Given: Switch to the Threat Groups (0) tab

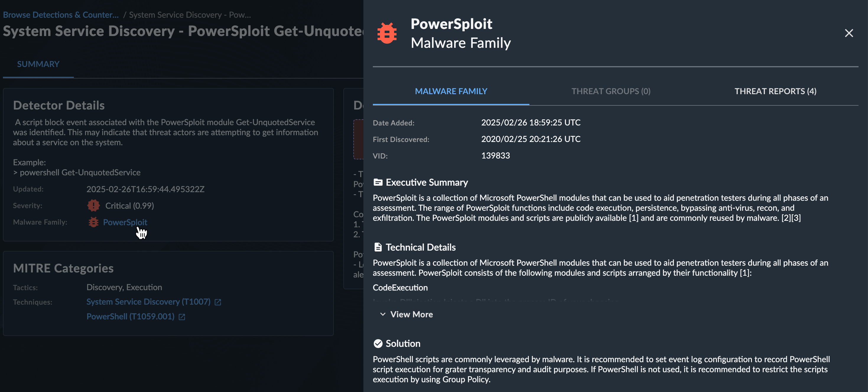Looking at the screenshot, I should coord(611,91).
